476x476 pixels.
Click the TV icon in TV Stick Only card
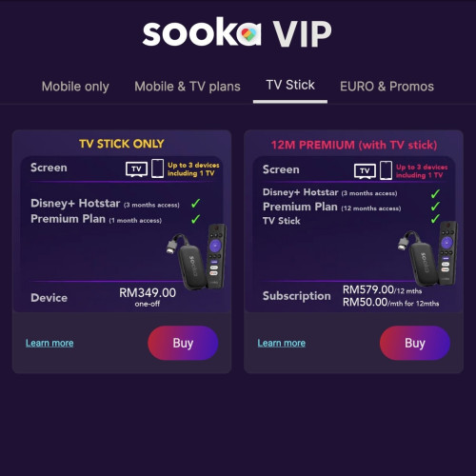coord(136,169)
